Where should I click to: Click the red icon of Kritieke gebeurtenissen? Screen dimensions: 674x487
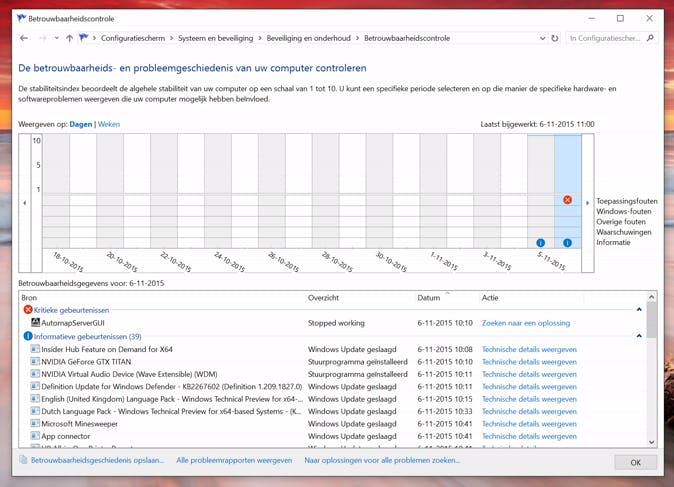[x=28, y=309]
